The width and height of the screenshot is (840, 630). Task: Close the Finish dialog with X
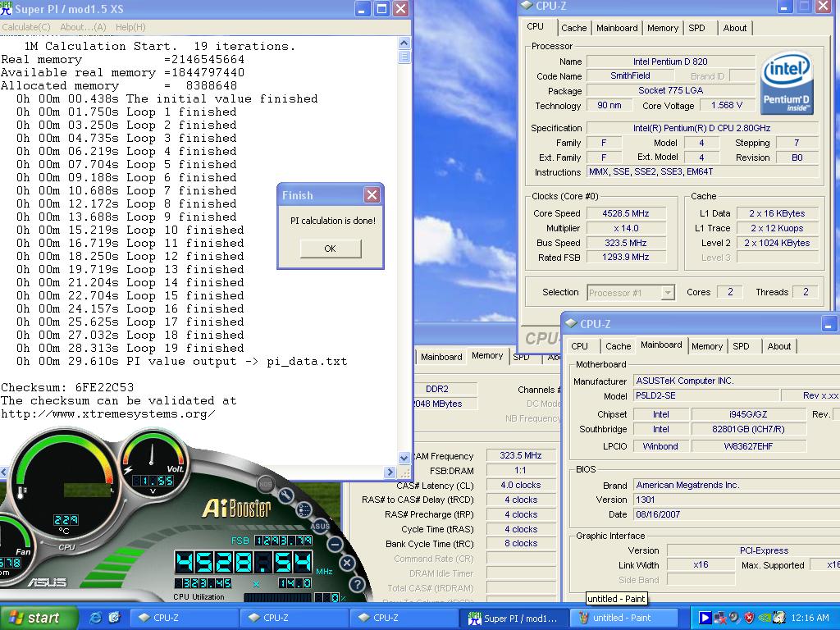coord(372,195)
